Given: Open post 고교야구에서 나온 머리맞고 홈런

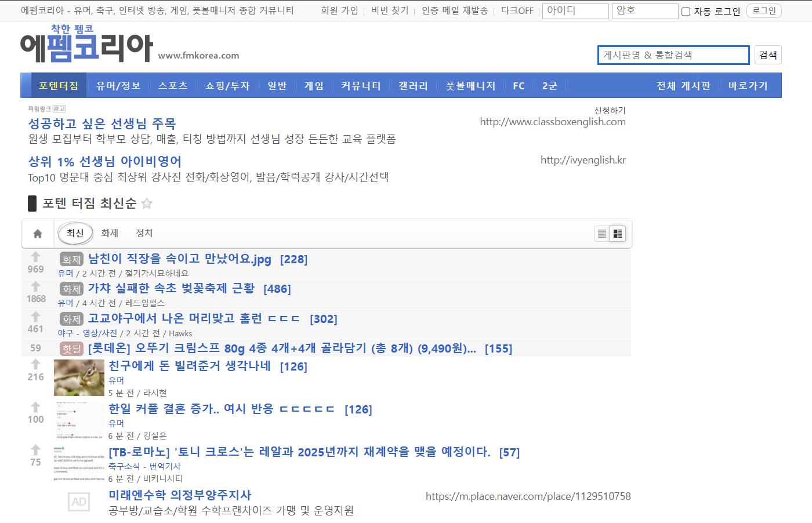Looking at the screenshot, I should click(x=194, y=318).
